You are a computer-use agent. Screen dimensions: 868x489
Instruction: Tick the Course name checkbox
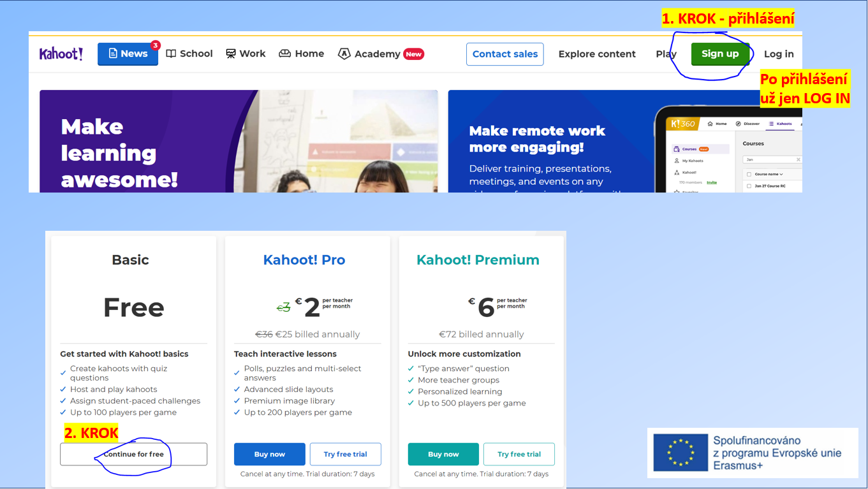pyautogui.click(x=749, y=174)
